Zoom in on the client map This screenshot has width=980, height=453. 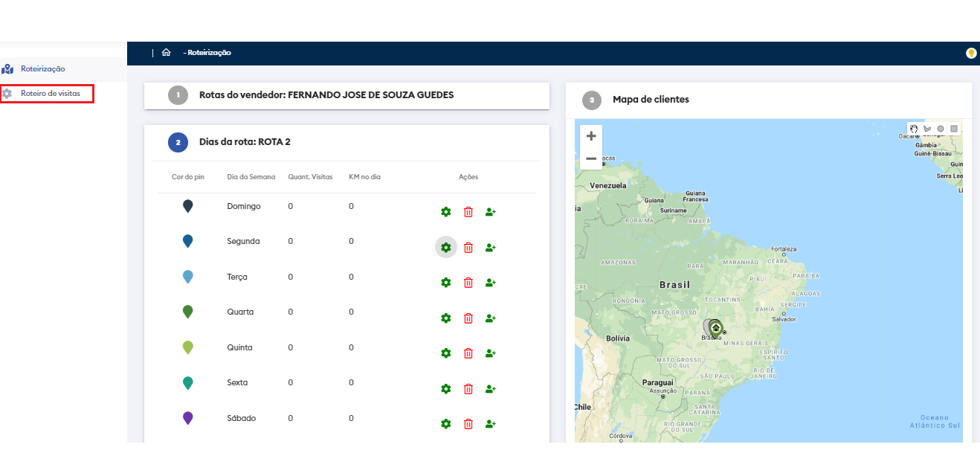click(x=591, y=136)
